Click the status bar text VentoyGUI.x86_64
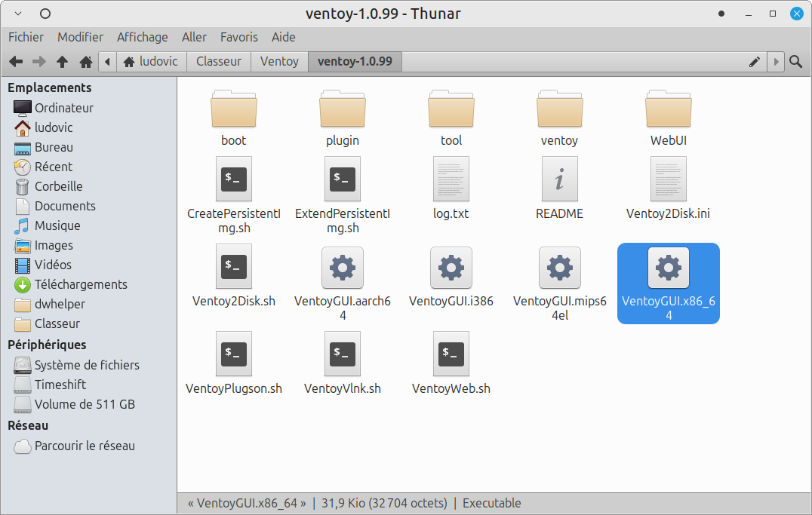The image size is (812, 515). [x=247, y=503]
